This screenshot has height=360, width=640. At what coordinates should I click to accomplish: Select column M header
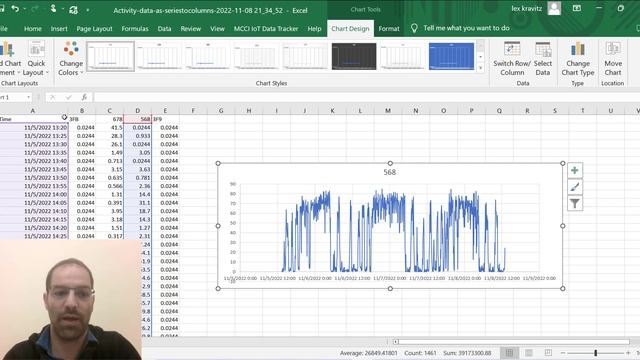point(388,111)
